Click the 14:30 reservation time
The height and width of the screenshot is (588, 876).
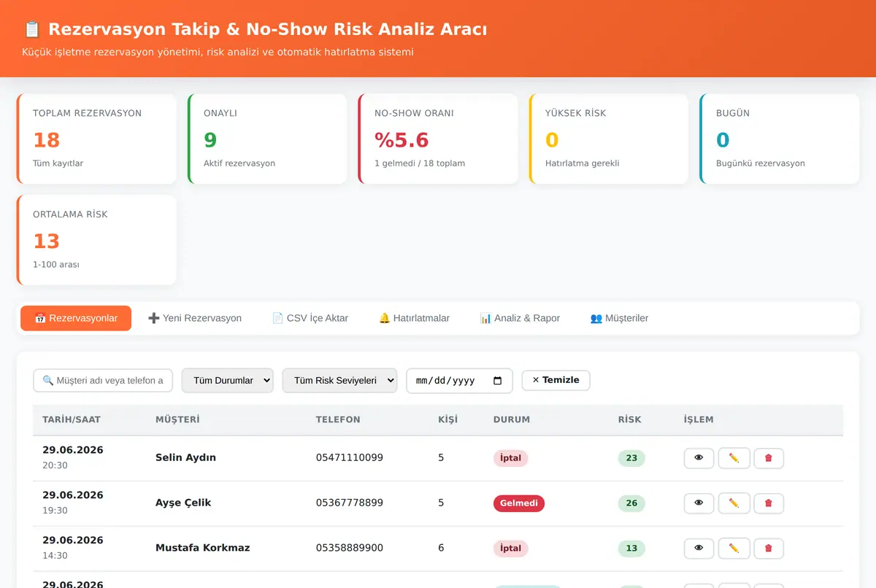(x=55, y=556)
